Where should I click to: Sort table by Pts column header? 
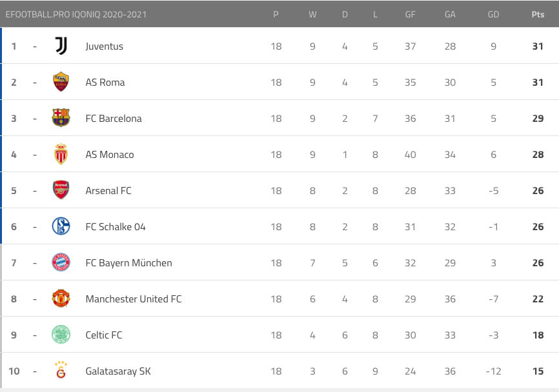click(x=538, y=14)
